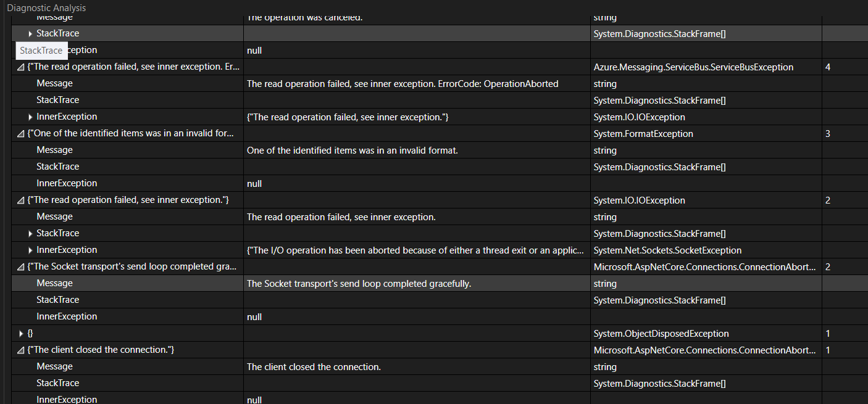This screenshot has width=868, height=404.
Task: Expand InnerException showing the SocketException
Action: pos(30,250)
